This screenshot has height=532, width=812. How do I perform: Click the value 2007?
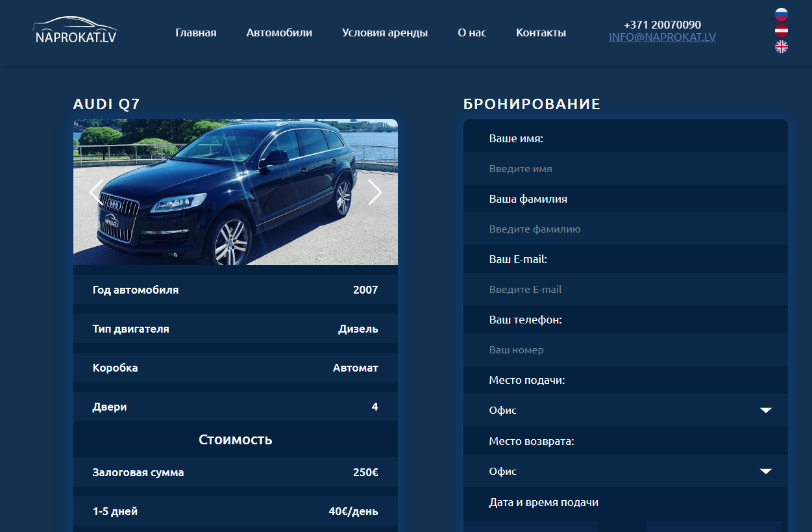(365, 290)
